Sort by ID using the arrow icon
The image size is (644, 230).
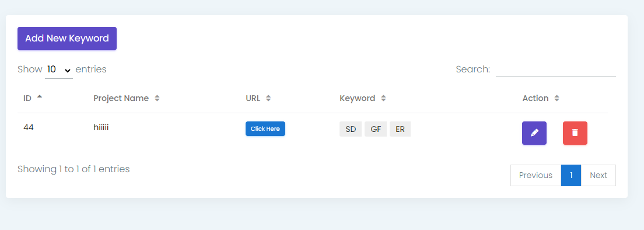pos(40,97)
